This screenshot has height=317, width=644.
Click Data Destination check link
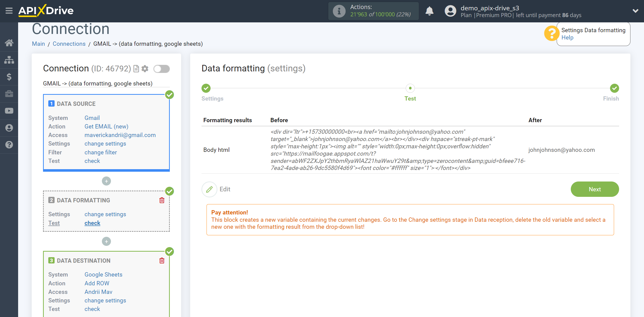point(92,309)
